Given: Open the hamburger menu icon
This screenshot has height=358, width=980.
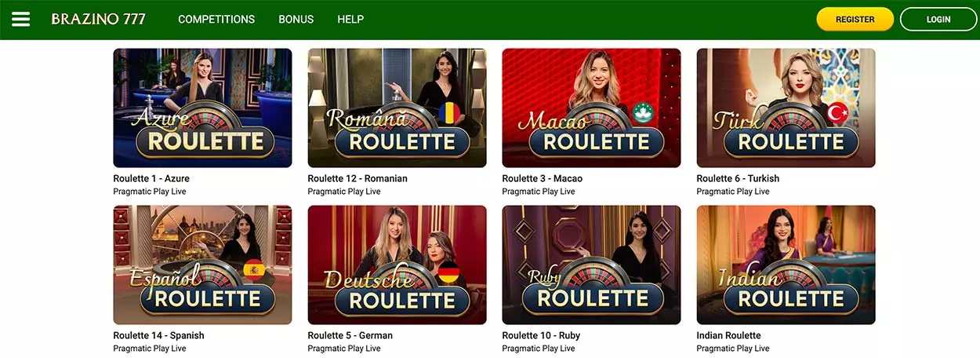Looking at the screenshot, I should (21, 19).
